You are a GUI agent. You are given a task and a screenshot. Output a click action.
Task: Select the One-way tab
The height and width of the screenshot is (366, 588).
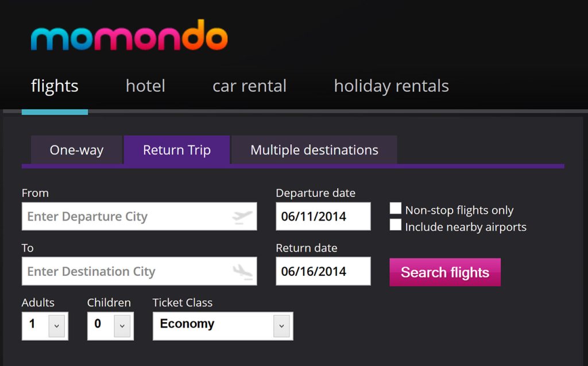[76, 150]
